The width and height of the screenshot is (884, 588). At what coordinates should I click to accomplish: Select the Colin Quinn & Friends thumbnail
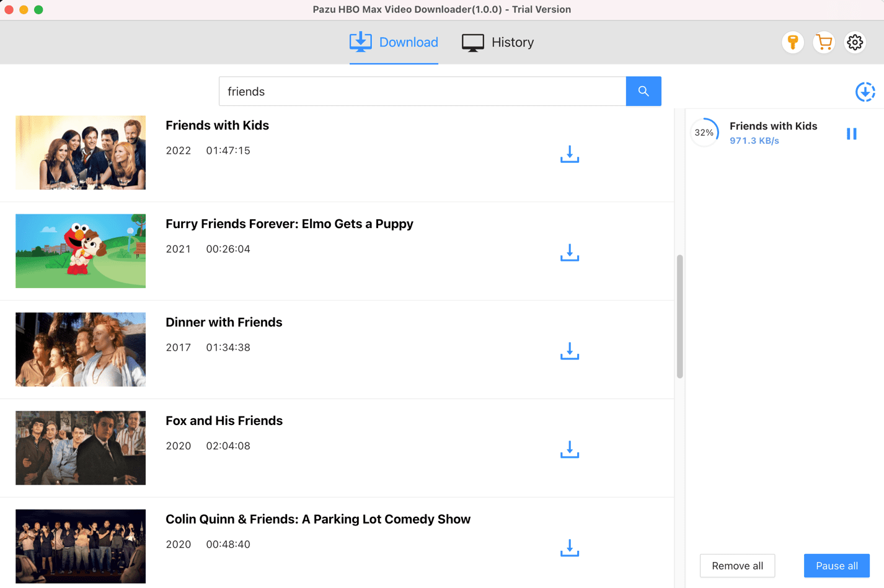(81, 546)
